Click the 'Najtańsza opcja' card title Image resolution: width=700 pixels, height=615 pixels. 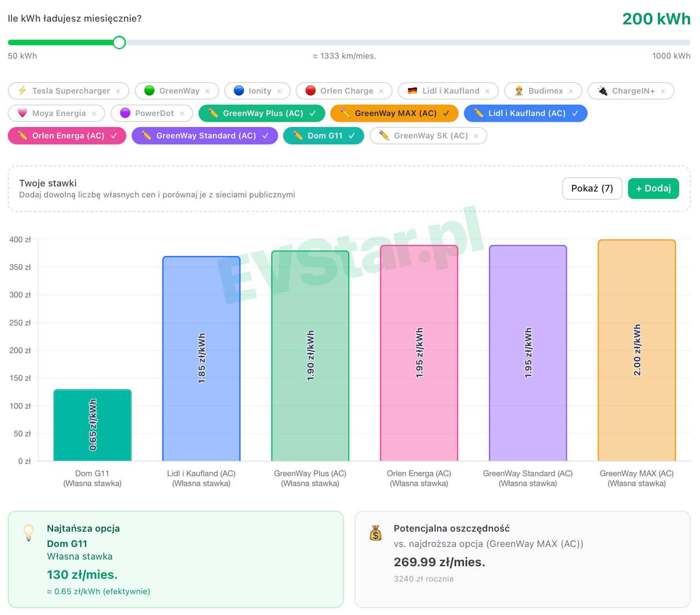pyautogui.click(x=83, y=528)
